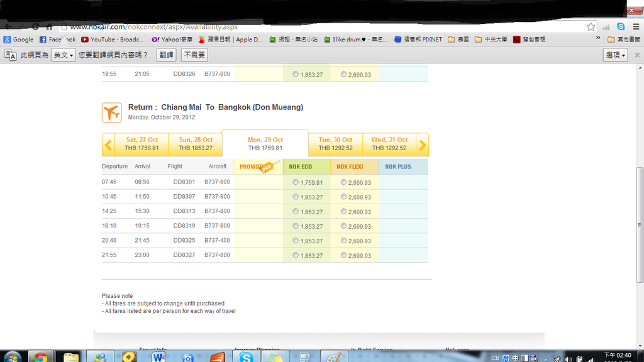Open the 中央大學 bookmarks folder
The width and height of the screenshot is (644, 362).
coord(491,40)
